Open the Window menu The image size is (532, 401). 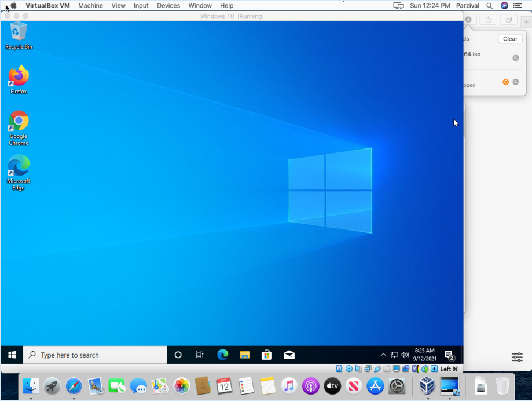(x=200, y=5)
